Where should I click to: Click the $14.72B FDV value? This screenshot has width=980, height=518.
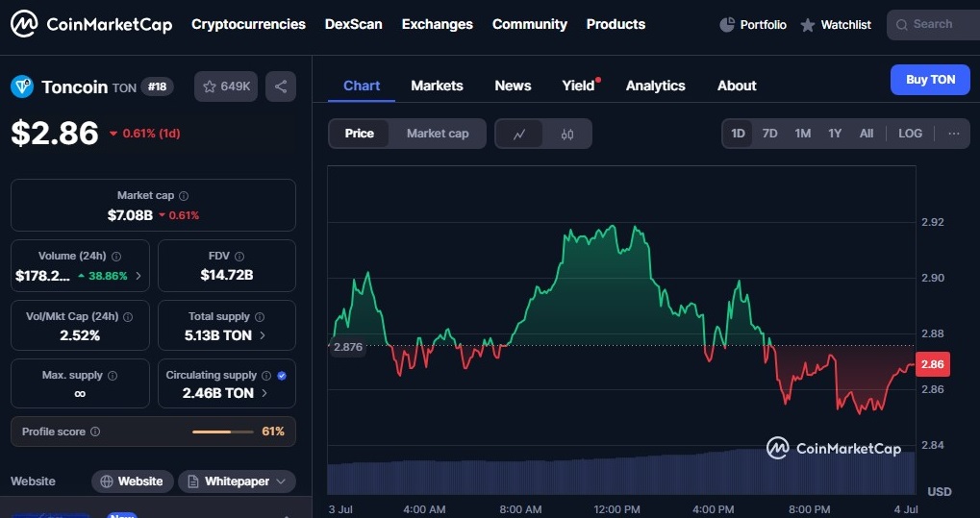pos(227,275)
